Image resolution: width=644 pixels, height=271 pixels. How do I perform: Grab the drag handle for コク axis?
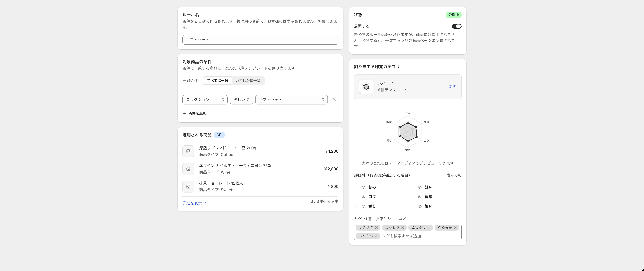pos(356,197)
